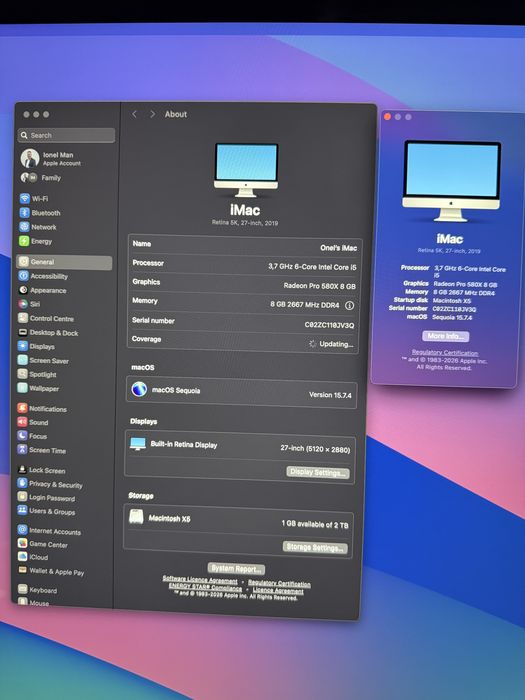Click the 1 GB available of 2 TB text
The width and height of the screenshot is (525, 700).
coord(315,524)
